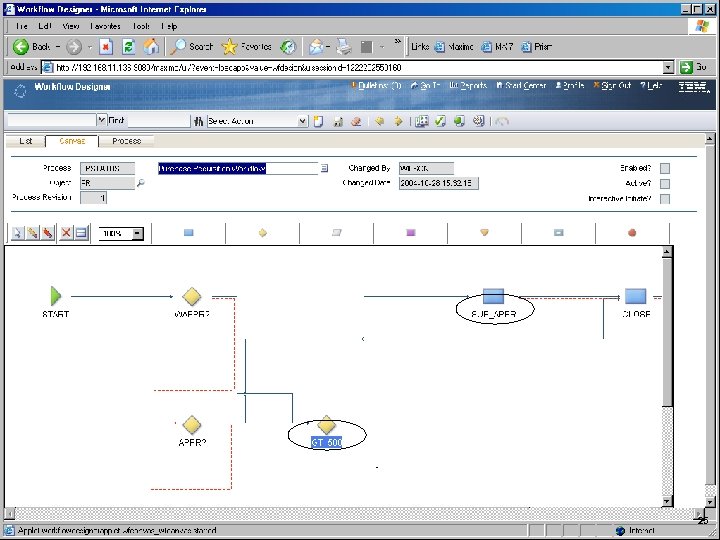
Task: Click the IE Go button
Action: 694,67
